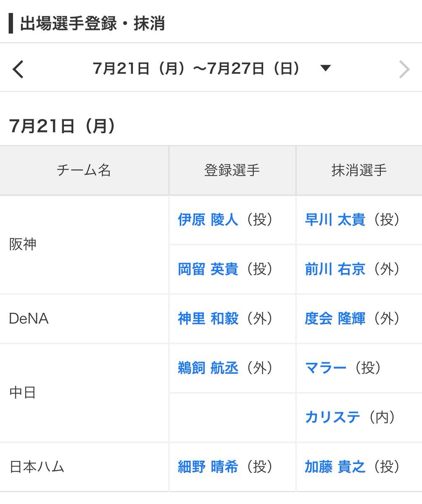Go to the previous week with left chevron
The image size is (422, 504).
pyautogui.click(x=18, y=69)
